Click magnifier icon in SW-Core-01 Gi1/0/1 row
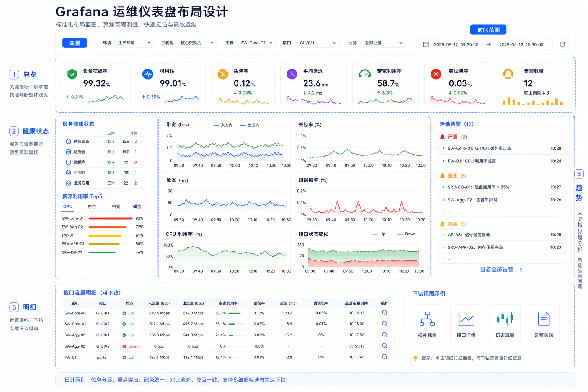 (x=385, y=313)
